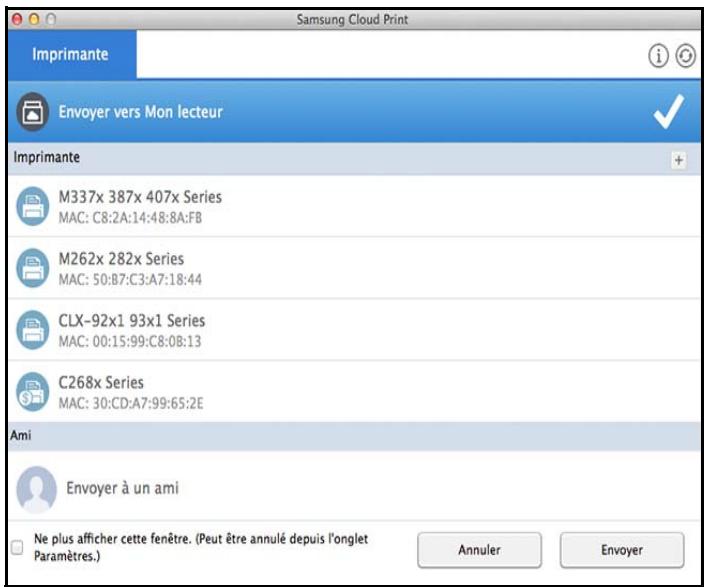Click MAC: C8:2A:14:48:8A:FB text
The height and width of the screenshot is (587, 706).
click(130, 218)
